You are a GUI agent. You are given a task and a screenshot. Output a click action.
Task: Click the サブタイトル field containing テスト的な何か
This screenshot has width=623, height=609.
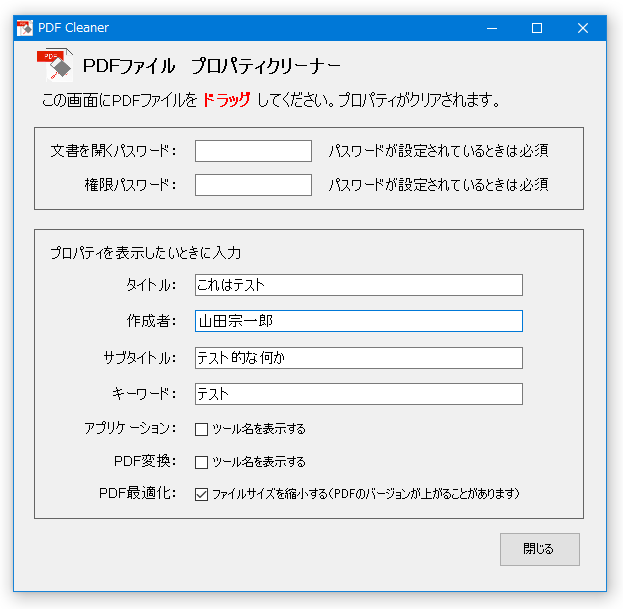(x=359, y=358)
